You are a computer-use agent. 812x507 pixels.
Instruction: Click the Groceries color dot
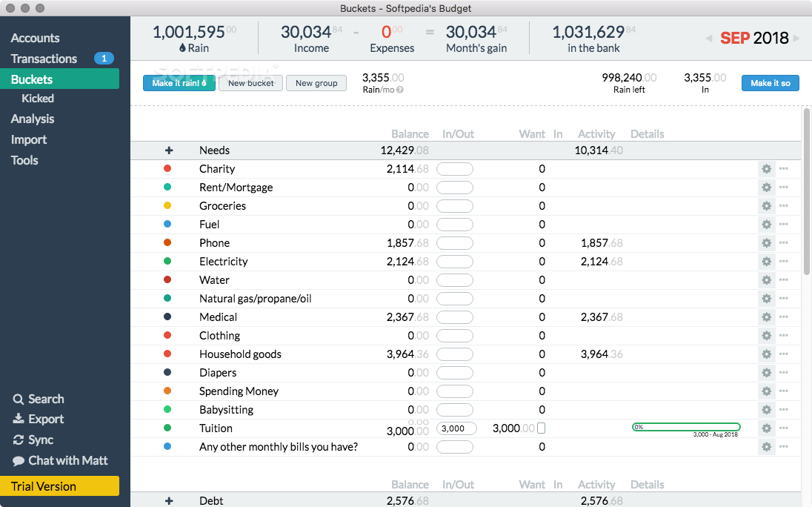click(x=167, y=205)
